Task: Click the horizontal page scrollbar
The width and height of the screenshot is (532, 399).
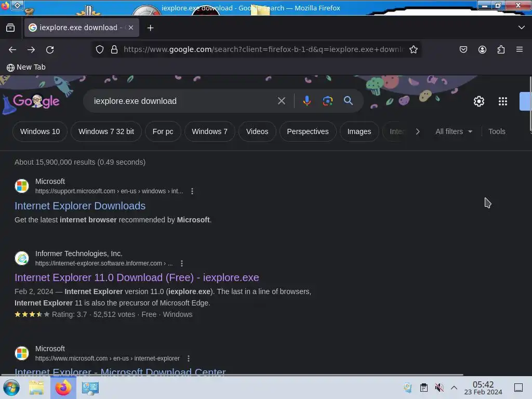Action: coord(232,375)
